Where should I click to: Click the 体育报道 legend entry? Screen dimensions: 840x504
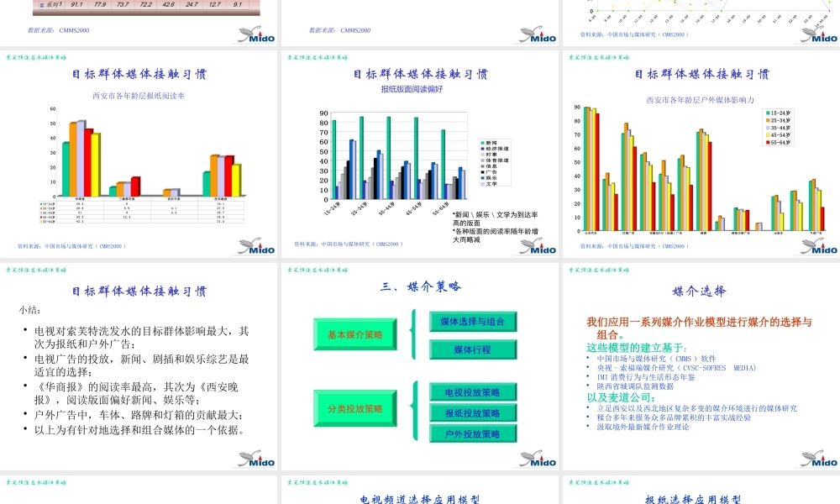pos(495,160)
